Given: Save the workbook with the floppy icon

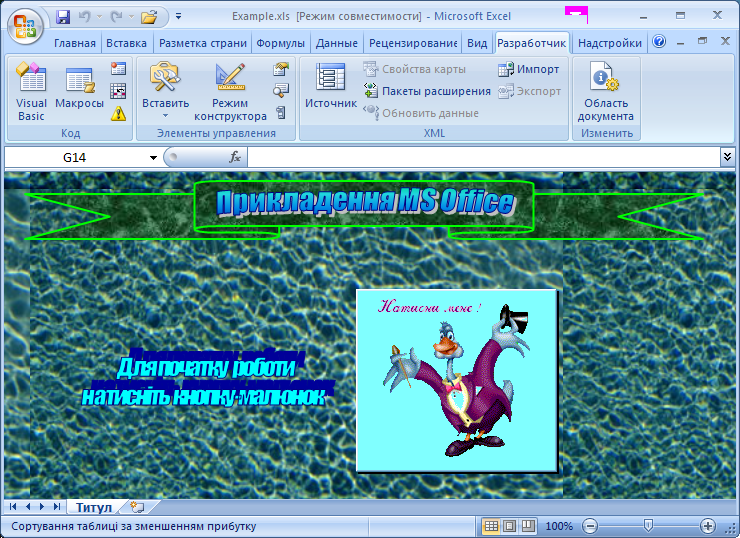Looking at the screenshot, I should (63, 17).
